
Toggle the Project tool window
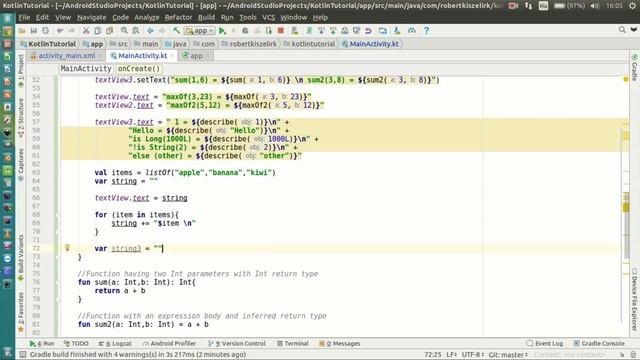point(21,71)
